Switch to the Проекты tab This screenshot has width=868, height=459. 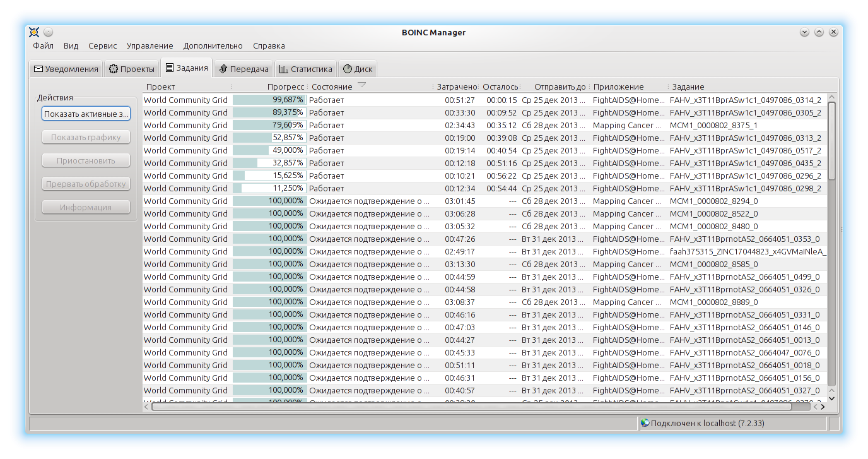tap(131, 69)
